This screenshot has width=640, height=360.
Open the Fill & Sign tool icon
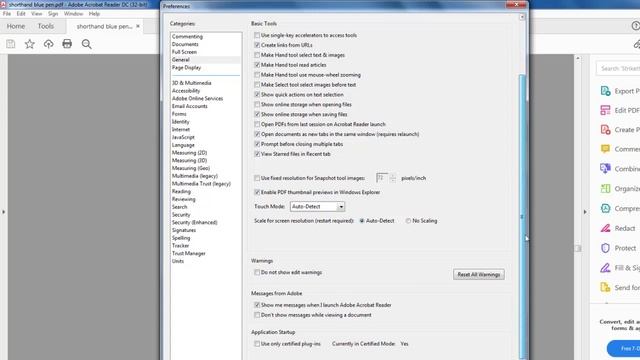click(x=605, y=268)
